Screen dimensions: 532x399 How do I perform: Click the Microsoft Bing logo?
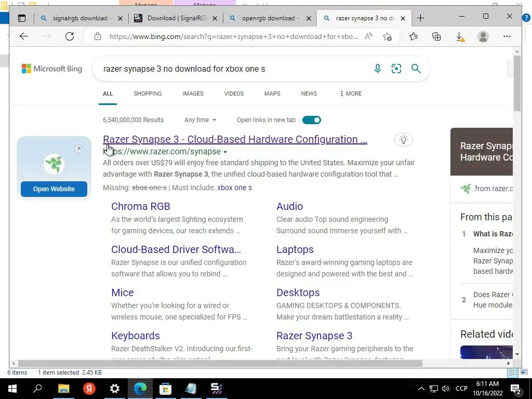(52, 69)
